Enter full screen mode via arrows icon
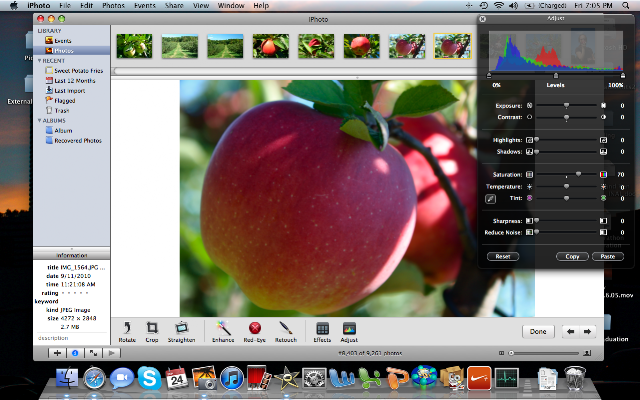The image size is (640, 400). [x=93, y=353]
